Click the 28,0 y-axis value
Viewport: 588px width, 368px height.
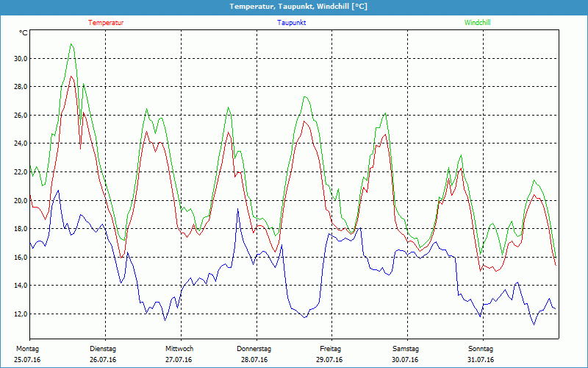21,87
